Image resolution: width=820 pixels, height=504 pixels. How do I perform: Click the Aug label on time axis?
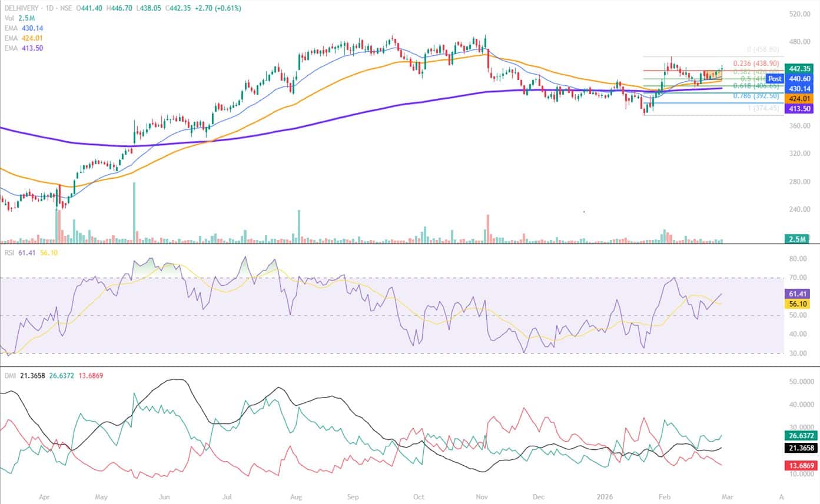[296, 496]
